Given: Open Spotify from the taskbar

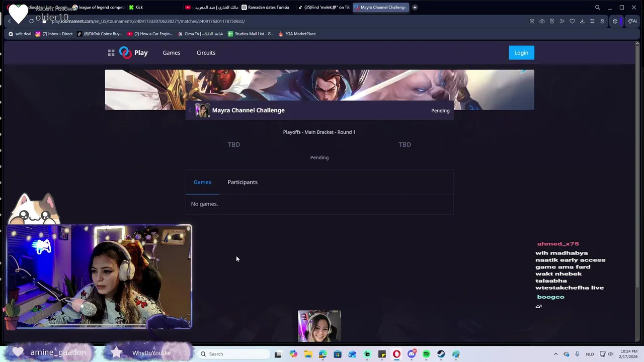Looking at the screenshot, I should [426, 354].
